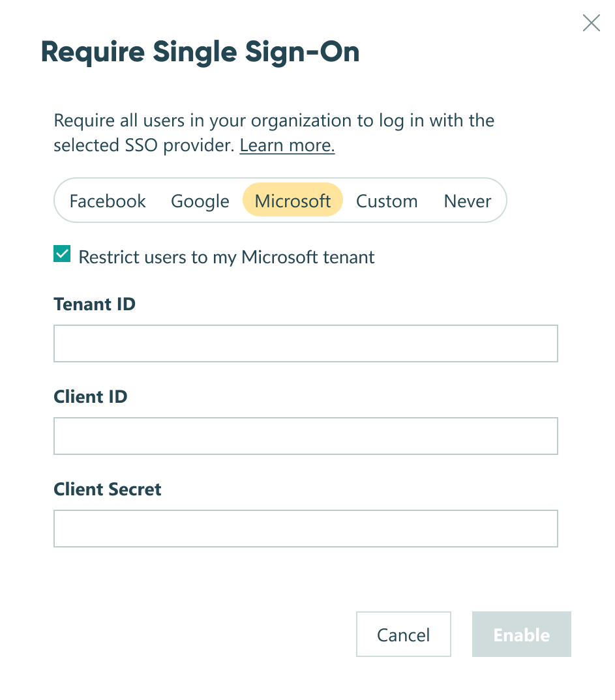Viewport: 615px width, 700px height.
Task: Click the highlighted Microsoft provider pill
Action: pos(292,201)
